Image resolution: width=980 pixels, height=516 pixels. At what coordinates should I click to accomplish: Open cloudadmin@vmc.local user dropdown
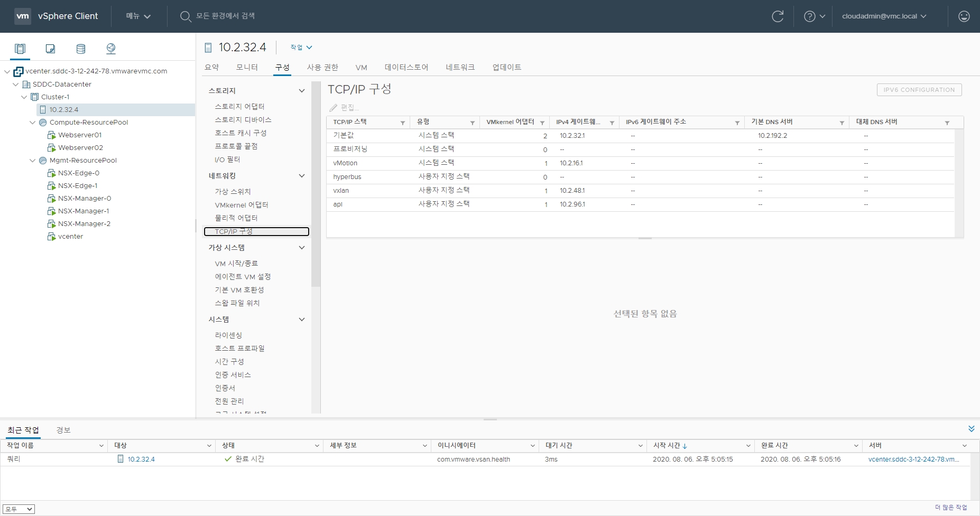[x=884, y=16]
